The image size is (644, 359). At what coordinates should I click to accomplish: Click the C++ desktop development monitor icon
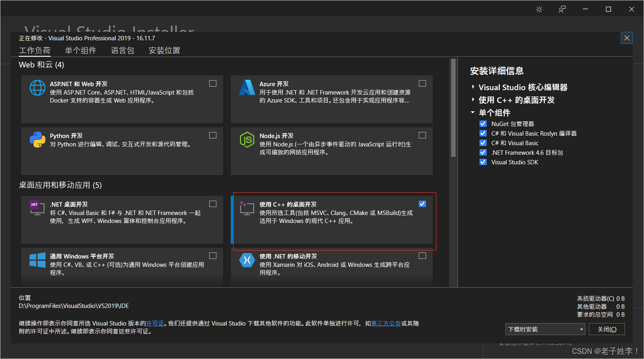[x=247, y=208]
